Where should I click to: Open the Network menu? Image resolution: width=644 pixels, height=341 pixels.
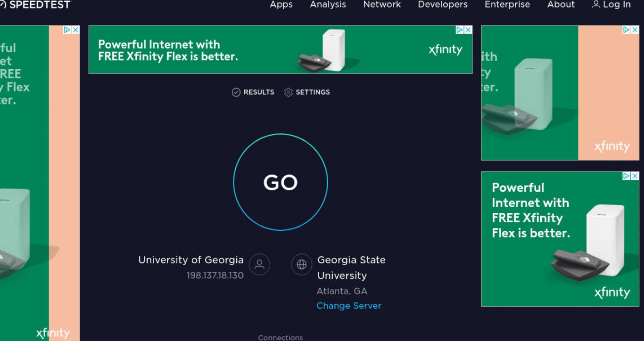(382, 5)
